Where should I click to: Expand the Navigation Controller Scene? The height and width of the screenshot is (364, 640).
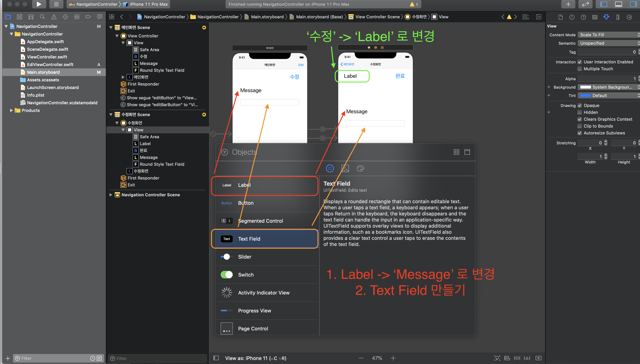111,195
